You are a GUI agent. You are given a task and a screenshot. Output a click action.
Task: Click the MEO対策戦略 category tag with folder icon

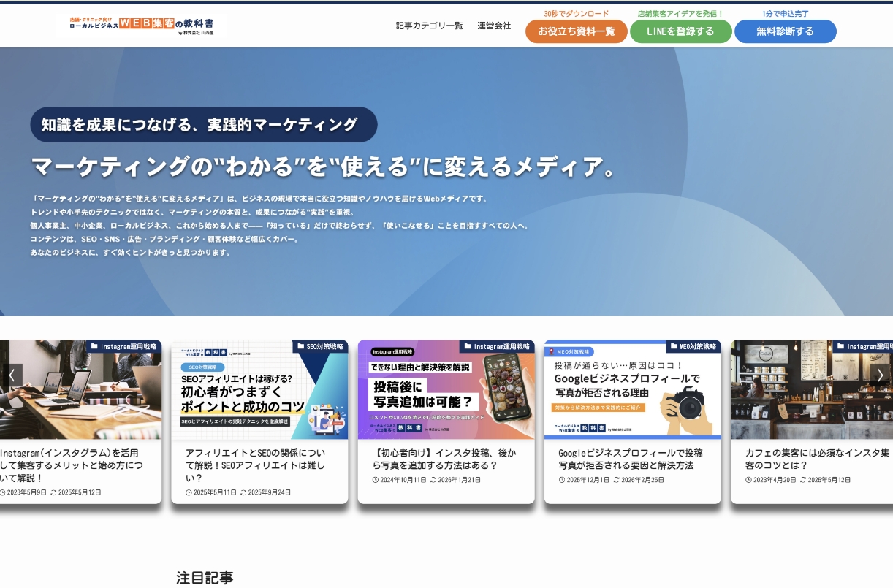click(693, 346)
